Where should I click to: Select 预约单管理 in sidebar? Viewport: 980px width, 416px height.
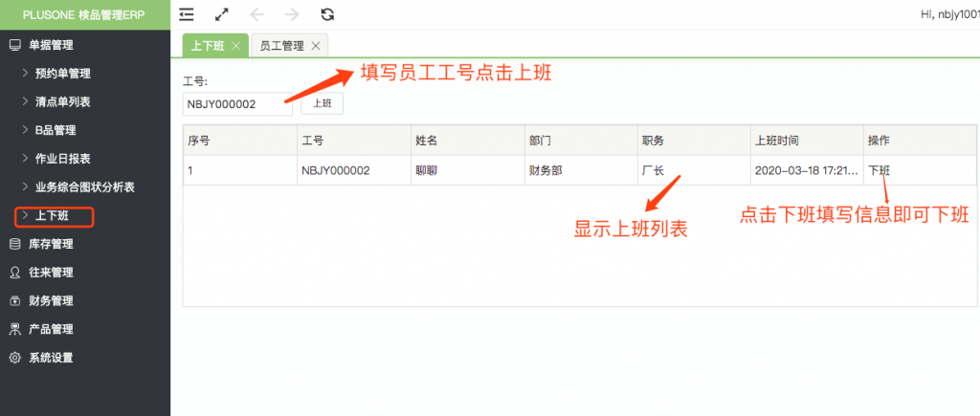tap(63, 74)
